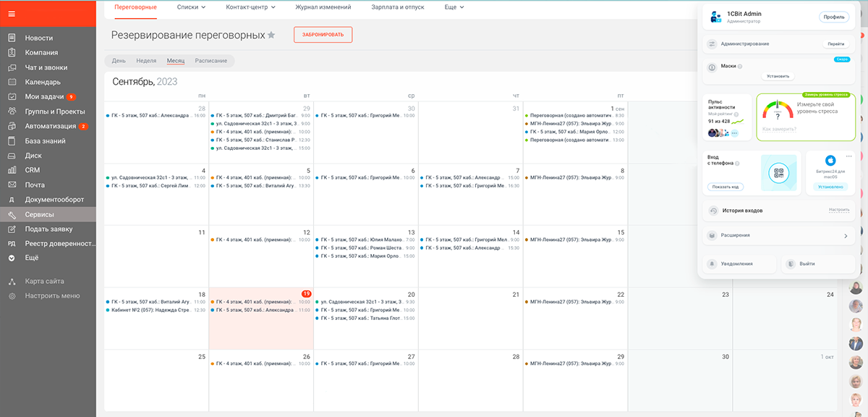The height and width of the screenshot is (417, 868).
Task: Open the hamburger menu in the red header
Action: (12, 14)
